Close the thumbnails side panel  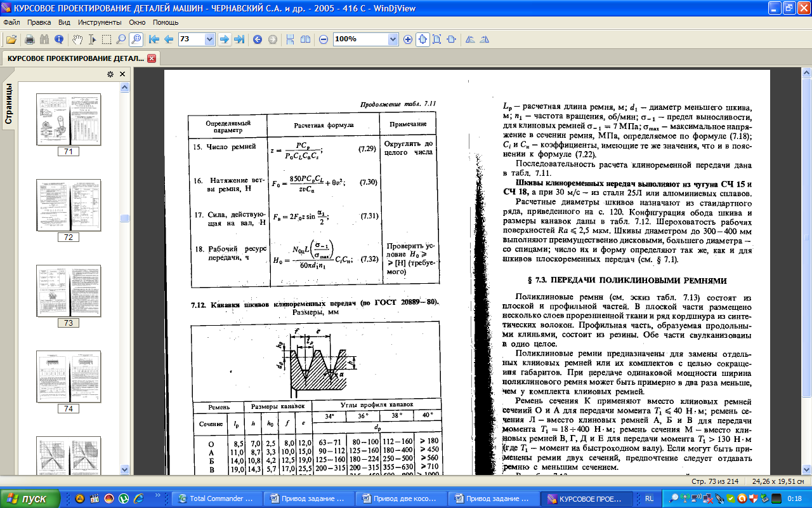point(122,74)
